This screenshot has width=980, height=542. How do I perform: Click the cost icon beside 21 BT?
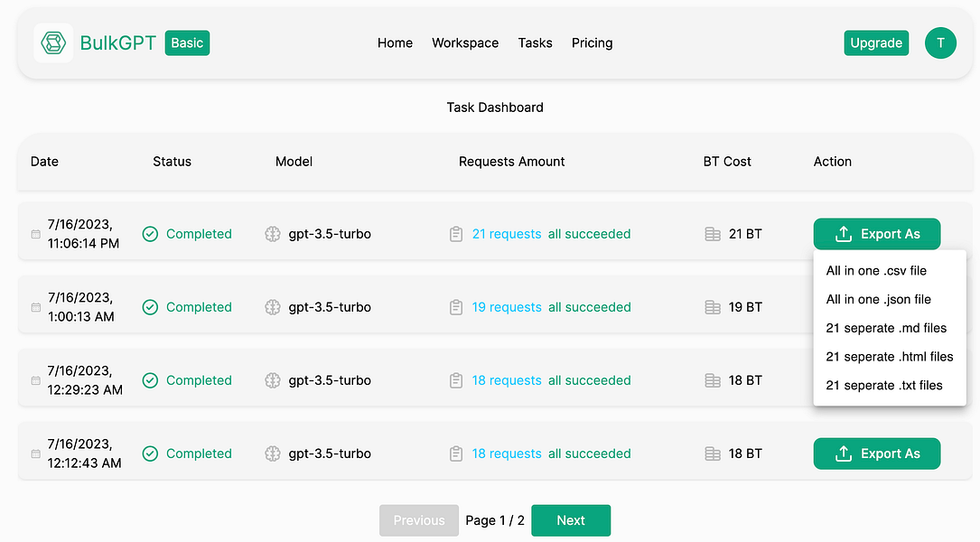[713, 234]
